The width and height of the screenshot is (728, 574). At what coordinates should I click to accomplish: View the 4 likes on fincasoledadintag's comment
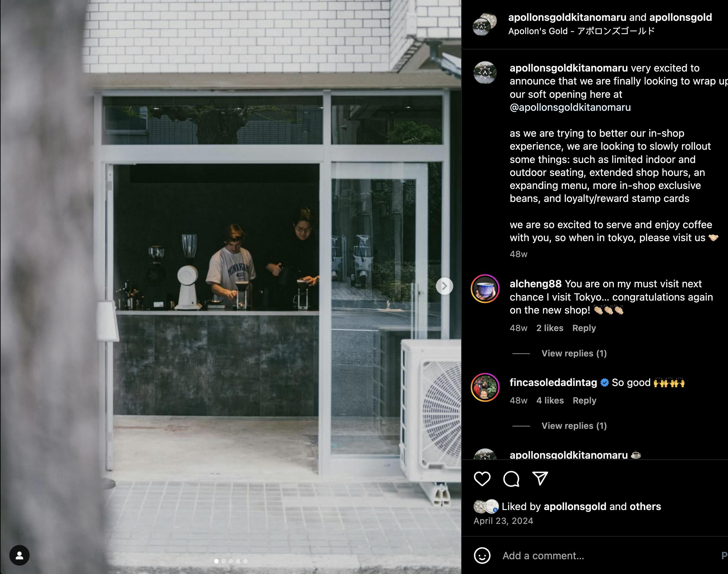550,400
